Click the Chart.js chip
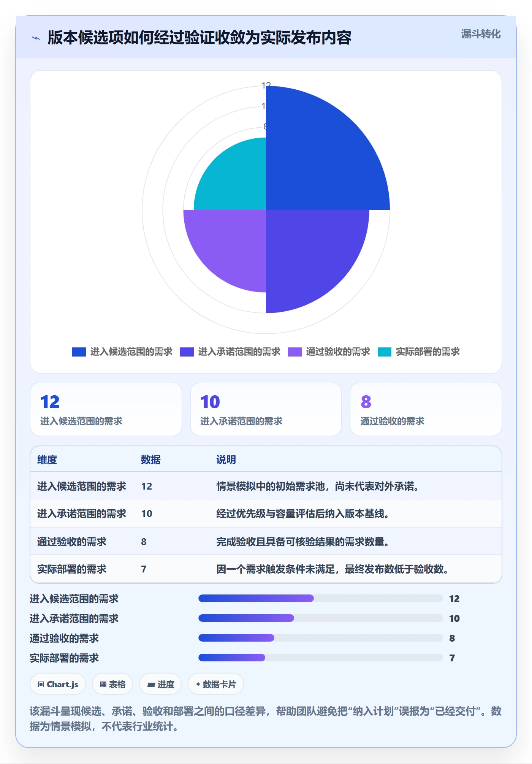The image size is (532, 764). pyautogui.click(x=58, y=684)
